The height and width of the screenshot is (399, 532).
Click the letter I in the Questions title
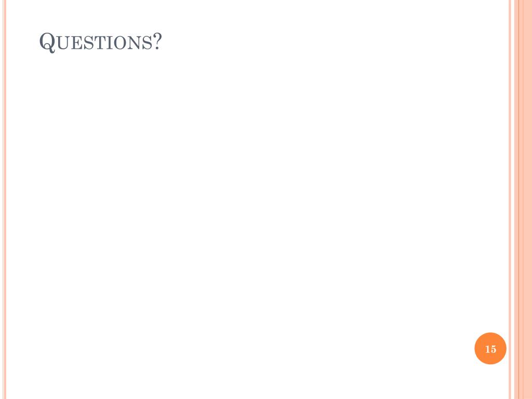coord(110,44)
